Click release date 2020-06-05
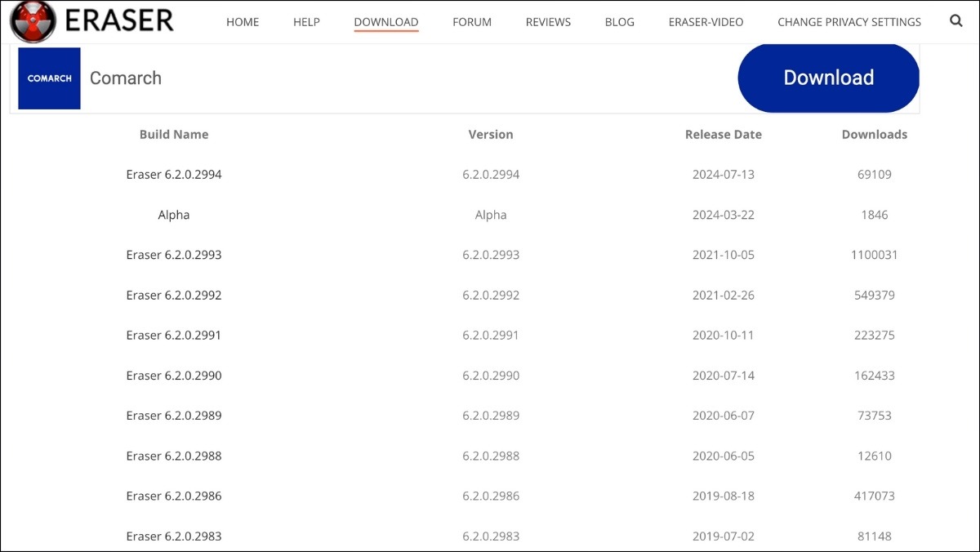This screenshot has height=552, width=980. (724, 456)
